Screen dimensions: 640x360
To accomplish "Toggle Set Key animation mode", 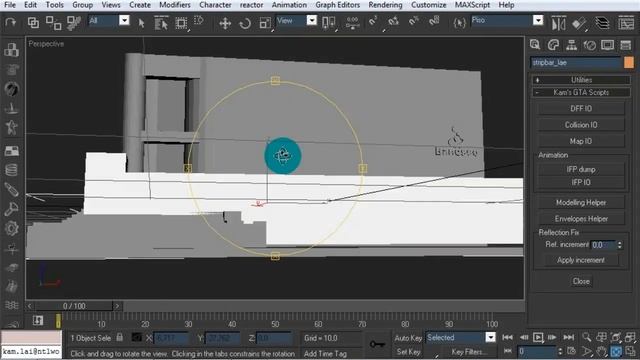I will pyautogui.click(x=408, y=351).
